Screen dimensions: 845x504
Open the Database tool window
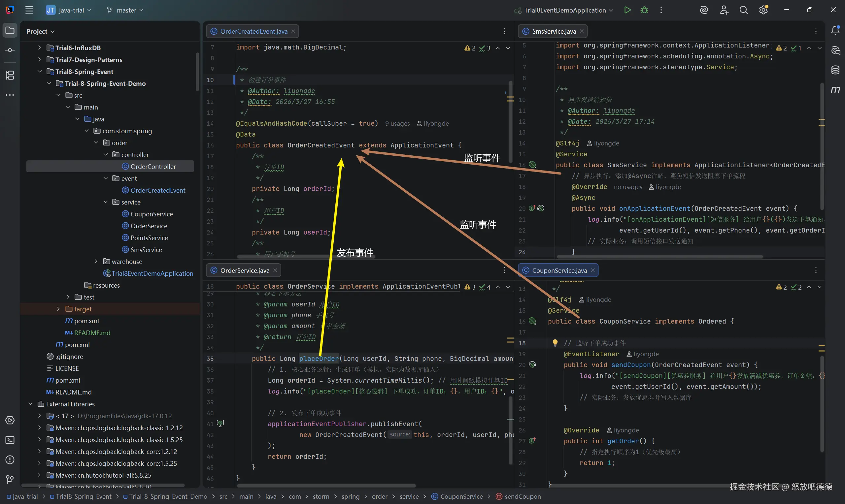click(835, 70)
